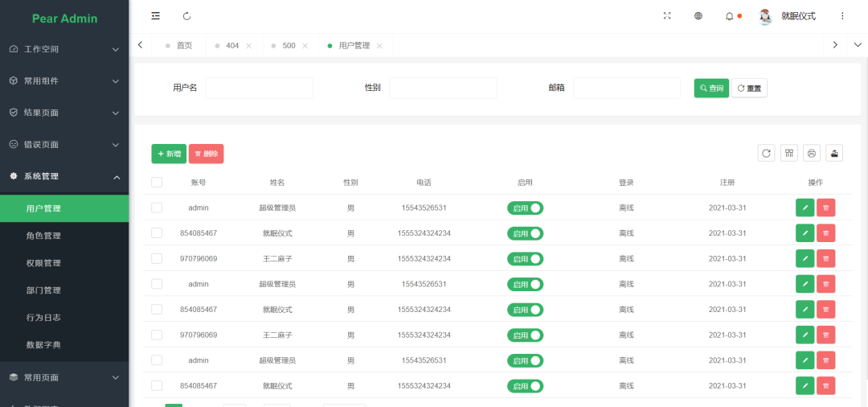Image resolution: width=868 pixels, height=407 pixels.
Task: Click the user avatar picture
Action: point(766,17)
